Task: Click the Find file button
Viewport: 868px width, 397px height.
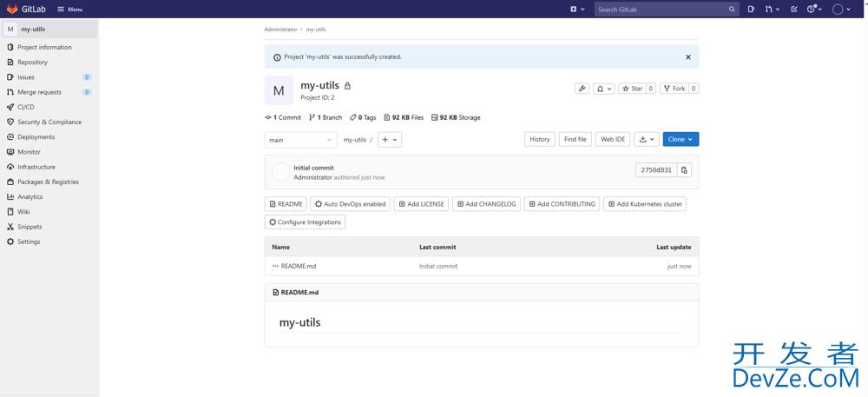Action: [575, 140]
